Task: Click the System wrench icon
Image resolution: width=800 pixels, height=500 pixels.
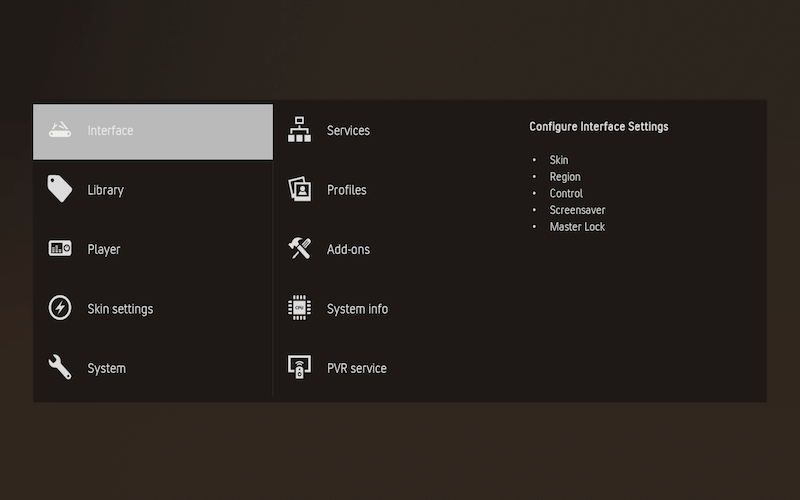Action: coord(60,367)
